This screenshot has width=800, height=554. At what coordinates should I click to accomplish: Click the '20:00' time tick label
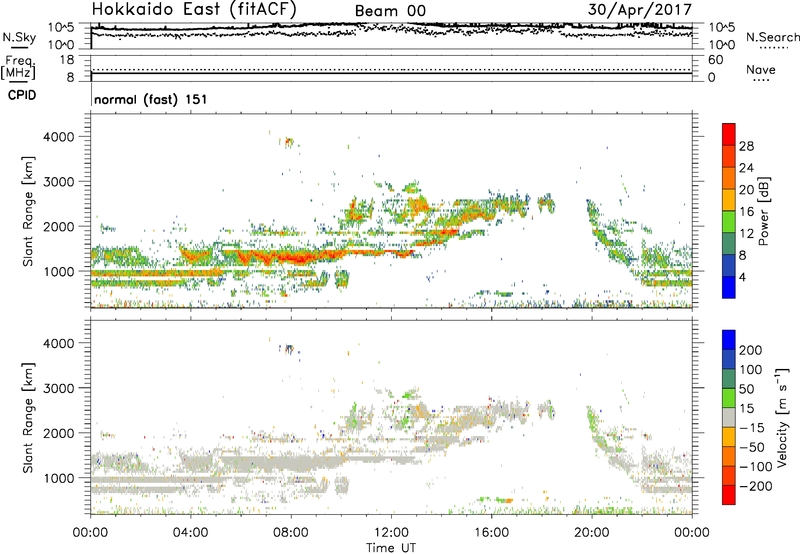[592, 533]
